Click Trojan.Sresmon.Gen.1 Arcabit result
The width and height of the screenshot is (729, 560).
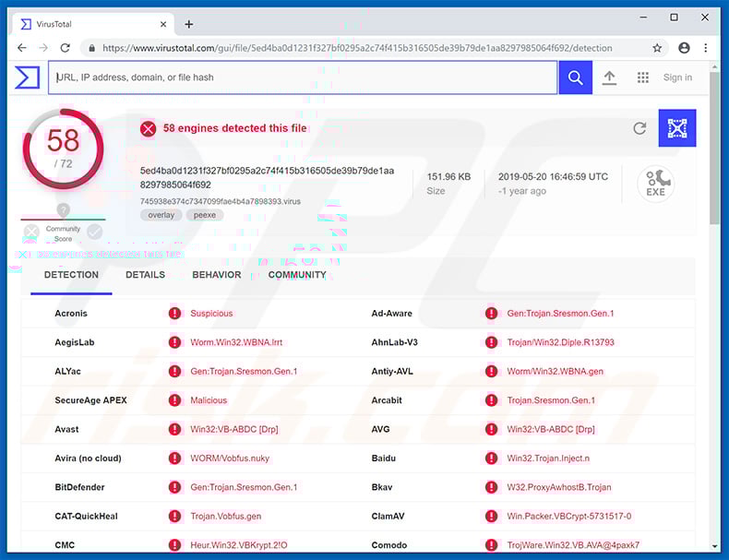click(x=551, y=400)
